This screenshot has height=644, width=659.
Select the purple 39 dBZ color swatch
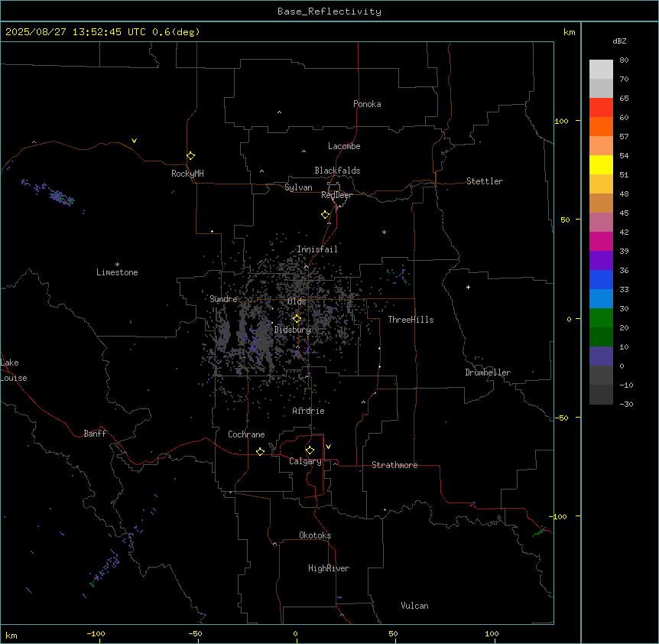[601, 261]
